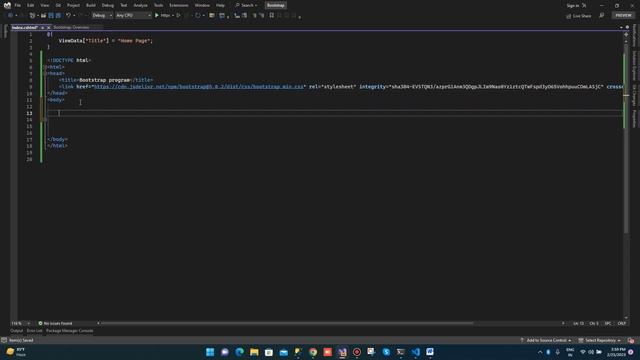The image size is (640, 360).
Task: Open the Any CPU platform dropdown
Action: click(133, 16)
